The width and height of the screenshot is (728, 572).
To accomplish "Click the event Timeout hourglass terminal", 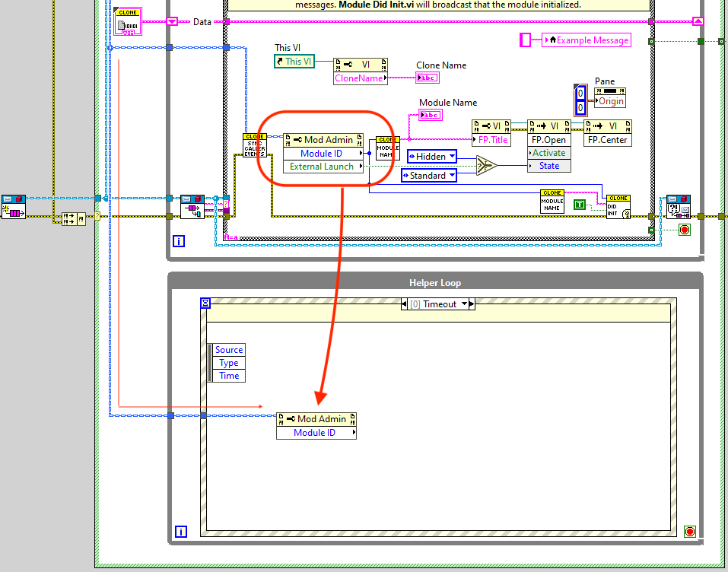I will point(205,303).
